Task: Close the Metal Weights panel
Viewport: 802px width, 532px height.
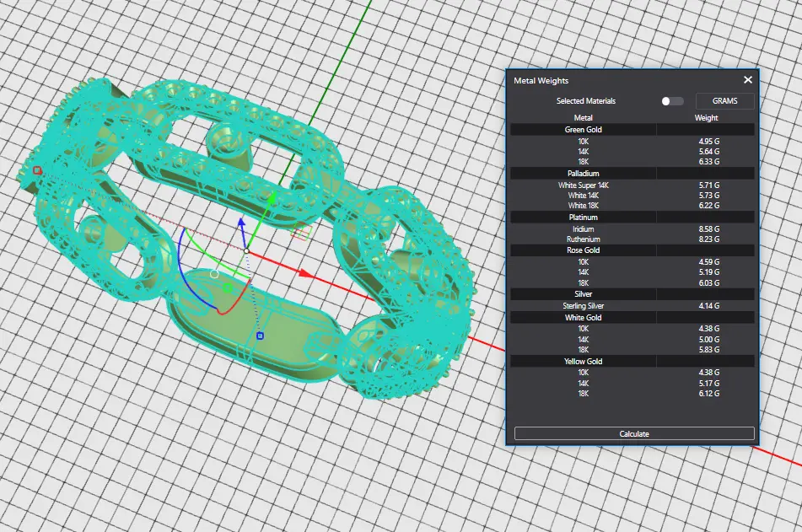Action: 747,80
